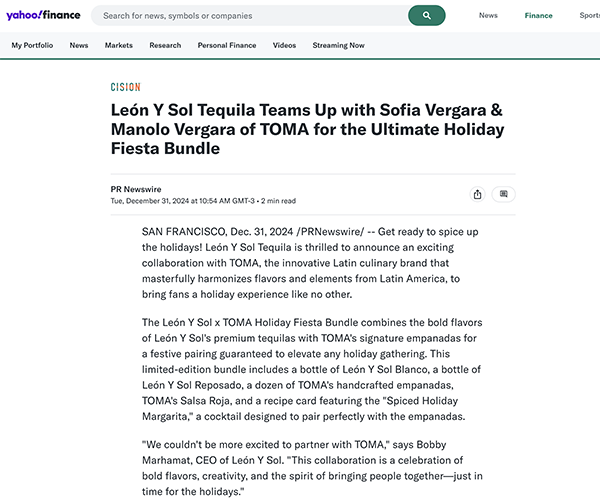Switch to the Sports top tab
600x500 pixels.
[x=589, y=16]
